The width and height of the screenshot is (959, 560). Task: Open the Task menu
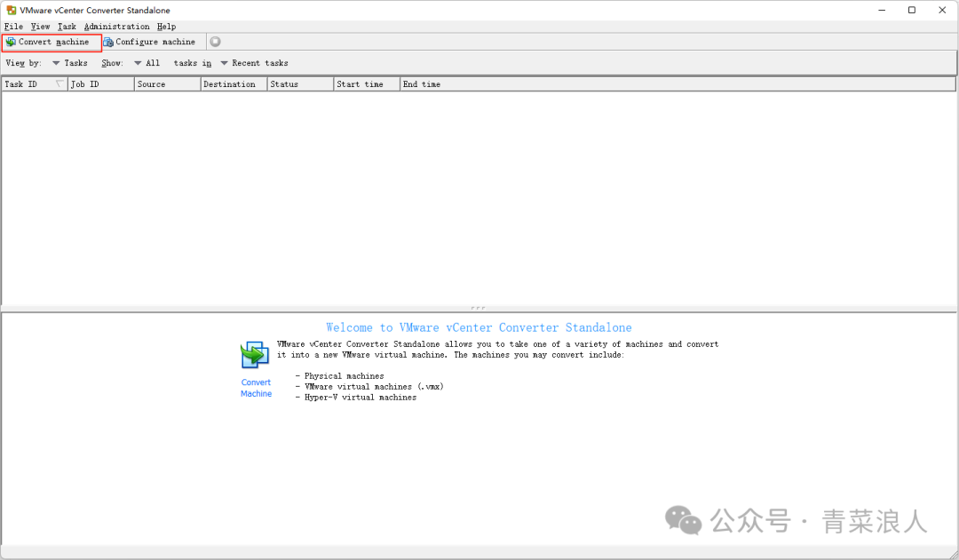click(x=67, y=27)
